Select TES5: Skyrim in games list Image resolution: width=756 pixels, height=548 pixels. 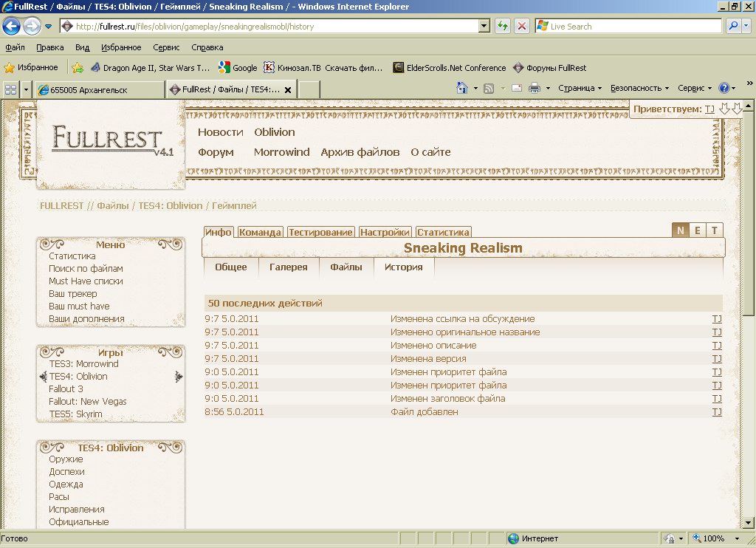coord(76,414)
